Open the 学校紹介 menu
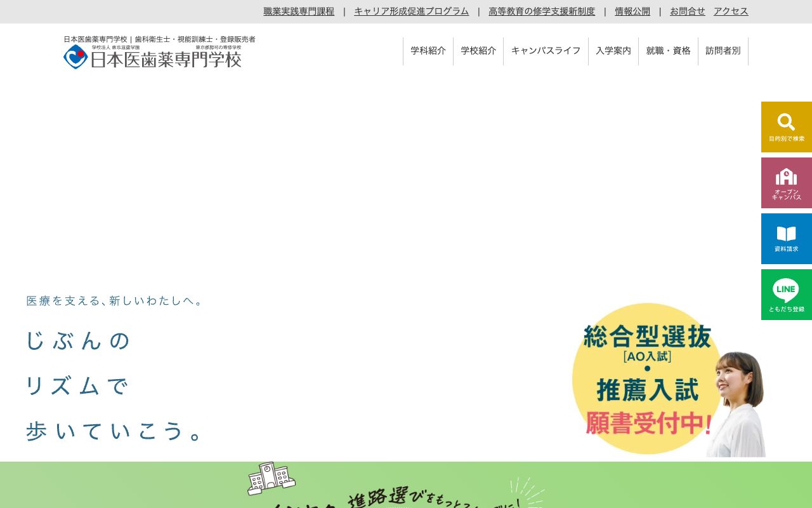This screenshot has width=812, height=508. (478, 51)
